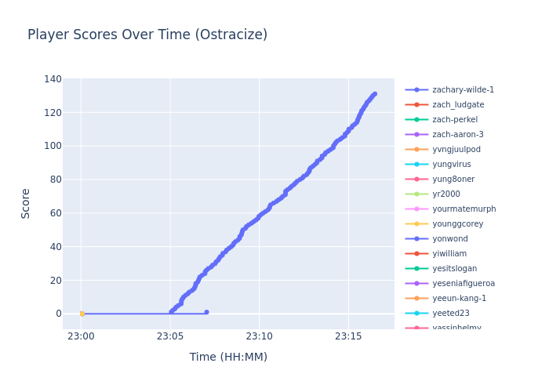Click the 23:10 x-axis tick label
549x392 pixels.
259,336
